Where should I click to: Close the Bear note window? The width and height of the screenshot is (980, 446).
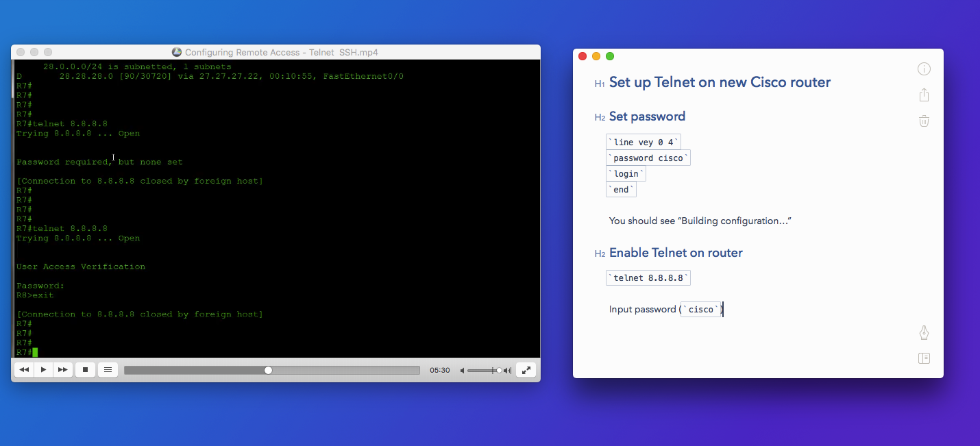tap(583, 56)
